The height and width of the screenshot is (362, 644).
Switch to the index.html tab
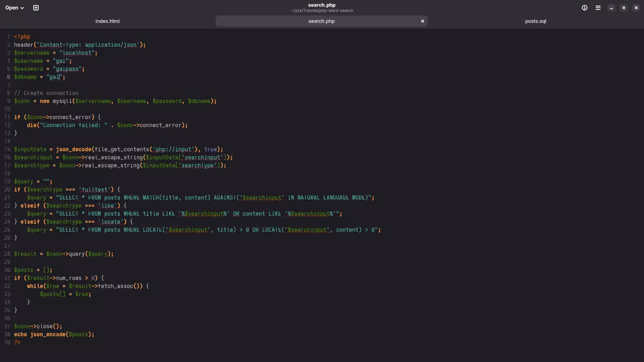[108, 21]
